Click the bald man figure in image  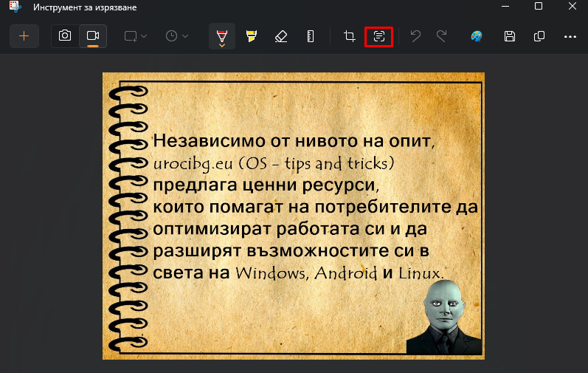point(444,317)
